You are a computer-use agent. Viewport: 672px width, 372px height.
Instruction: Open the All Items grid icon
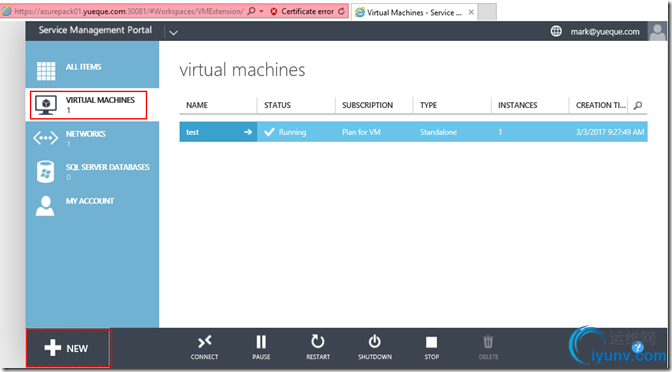46,71
